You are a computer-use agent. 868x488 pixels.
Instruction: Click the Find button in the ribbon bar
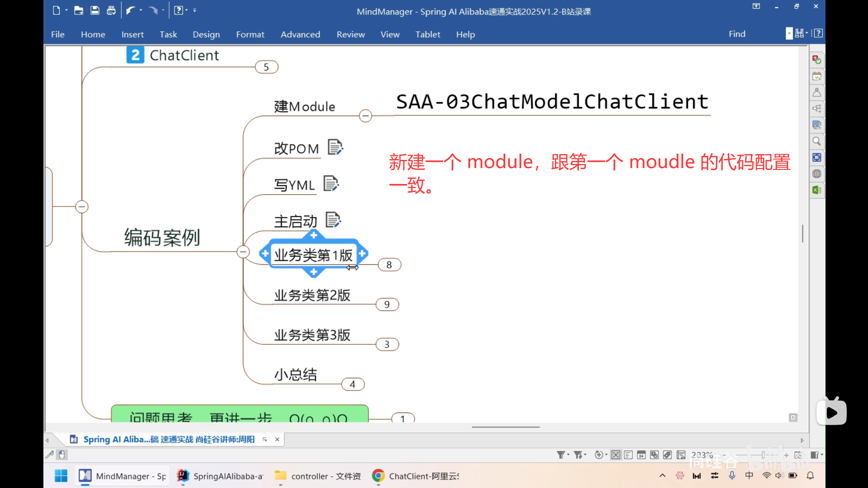(x=737, y=34)
